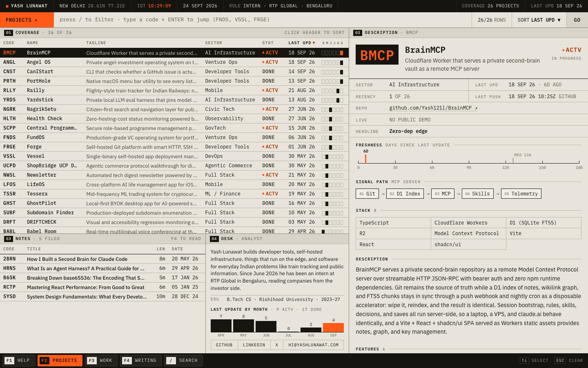Select the Vessel project row
The width and height of the screenshot is (588, 368).
174,156
